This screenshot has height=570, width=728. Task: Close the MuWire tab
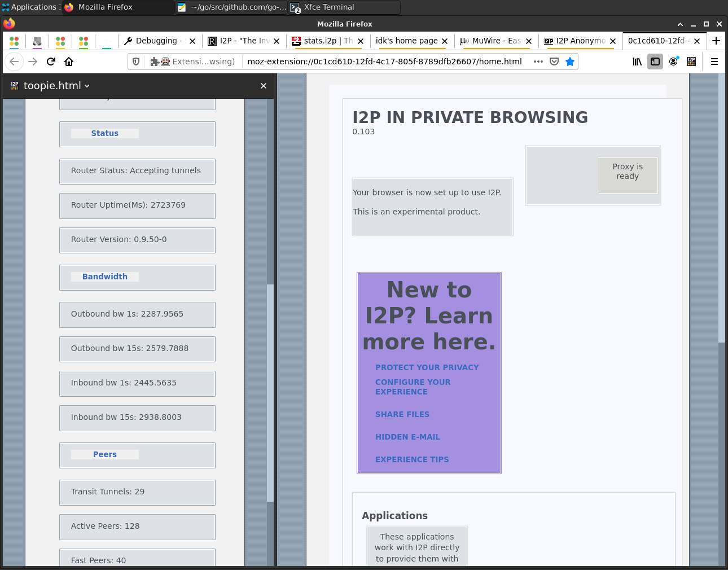pos(529,41)
